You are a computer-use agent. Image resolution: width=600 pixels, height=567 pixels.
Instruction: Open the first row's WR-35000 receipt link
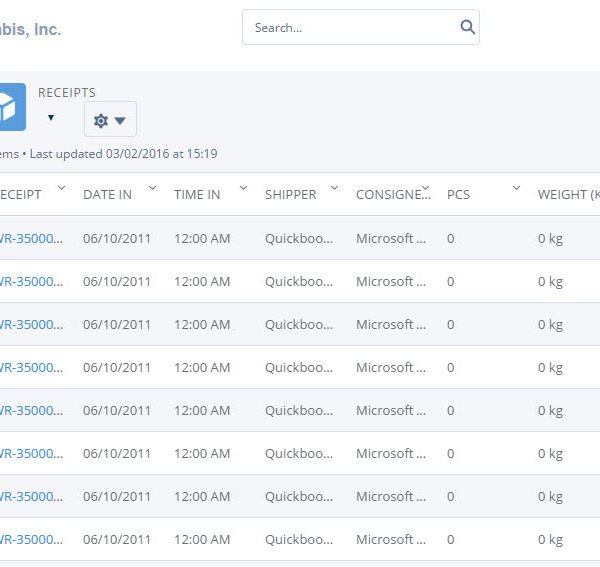(31, 238)
